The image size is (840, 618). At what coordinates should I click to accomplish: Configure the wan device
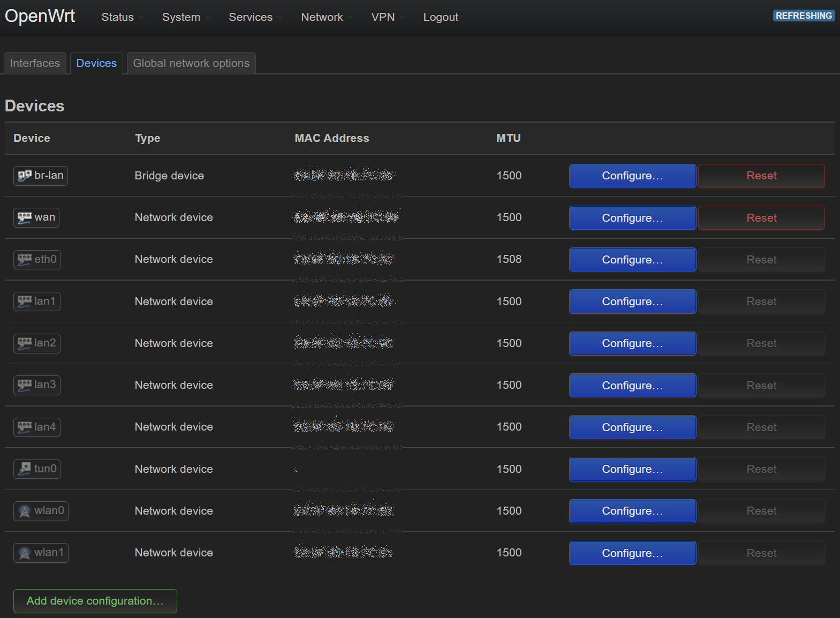tap(632, 218)
